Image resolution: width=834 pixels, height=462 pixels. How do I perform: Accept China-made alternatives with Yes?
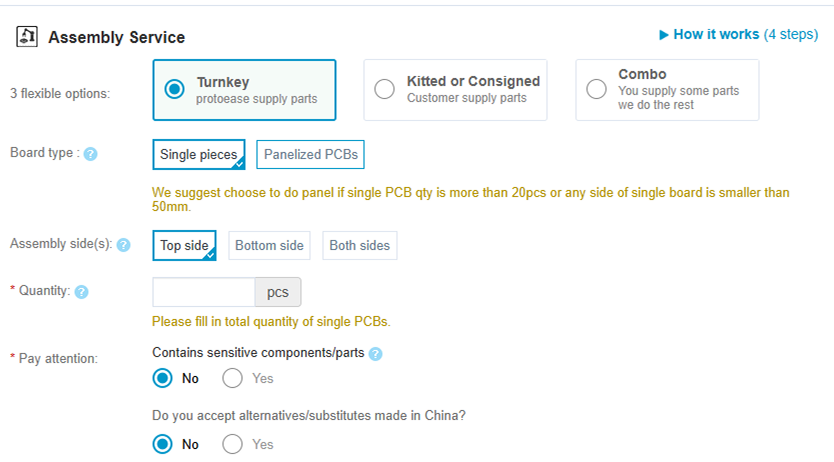click(x=233, y=444)
